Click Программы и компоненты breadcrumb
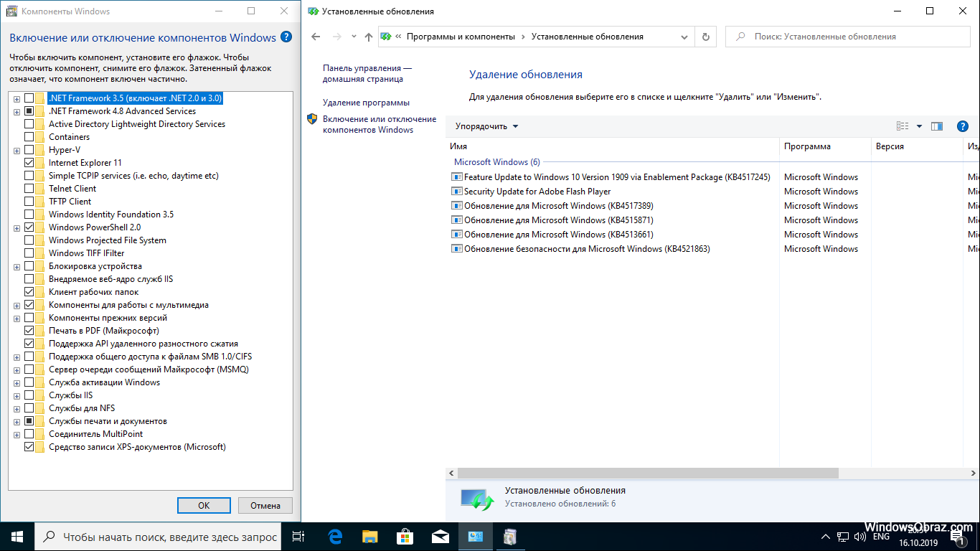The width and height of the screenshot is (980, 551). click(461, 37)
